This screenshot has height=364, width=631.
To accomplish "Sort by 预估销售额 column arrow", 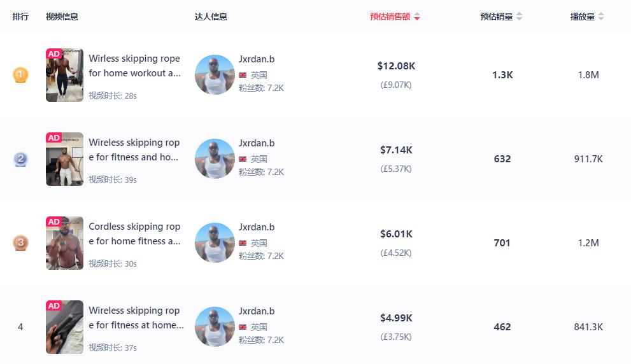I will 417,17.
